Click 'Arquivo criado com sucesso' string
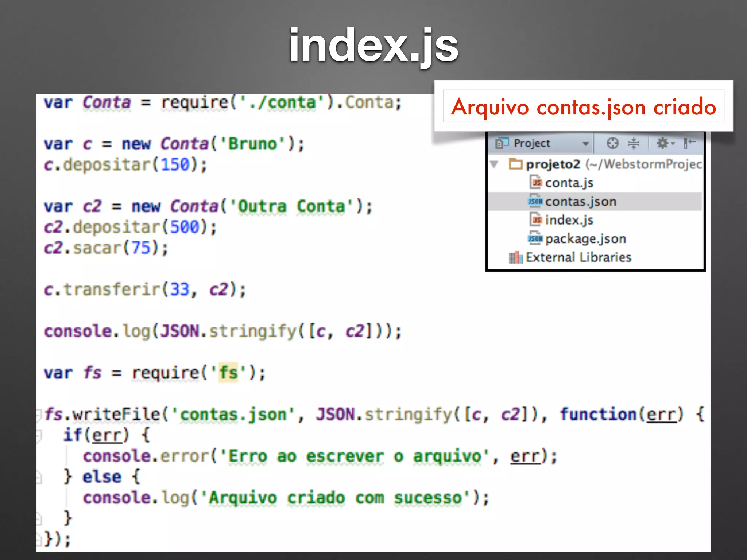 336,498
